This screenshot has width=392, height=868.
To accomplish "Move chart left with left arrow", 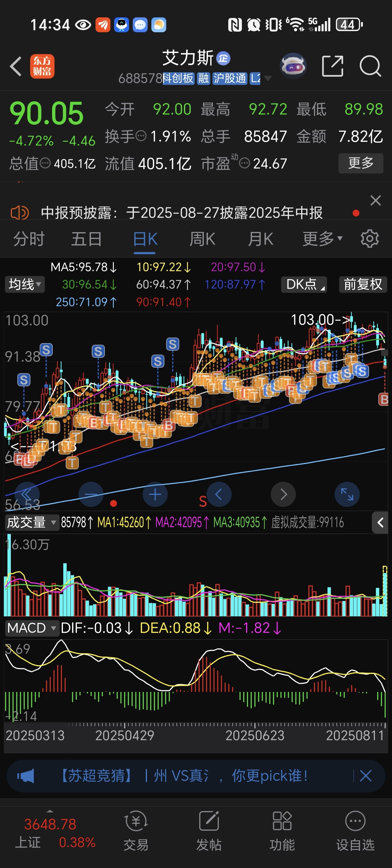I will pyautogui.click(x=219, y=495).
